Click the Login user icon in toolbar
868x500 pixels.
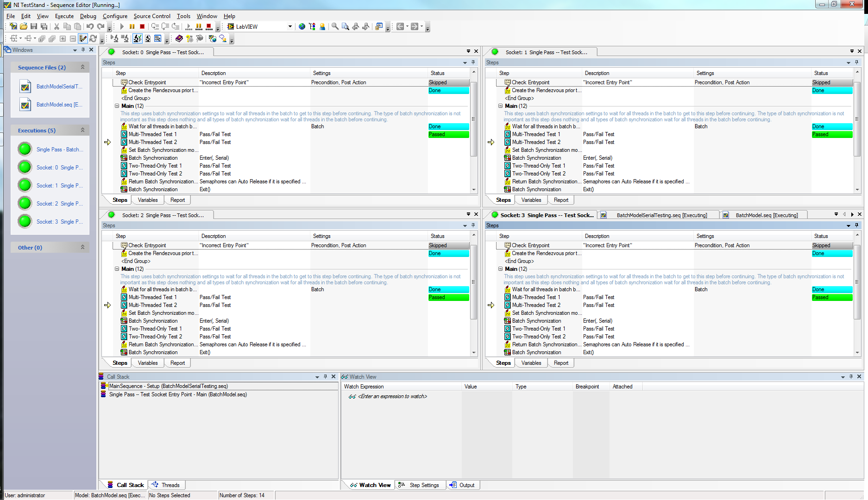click(x=322, y=26)
